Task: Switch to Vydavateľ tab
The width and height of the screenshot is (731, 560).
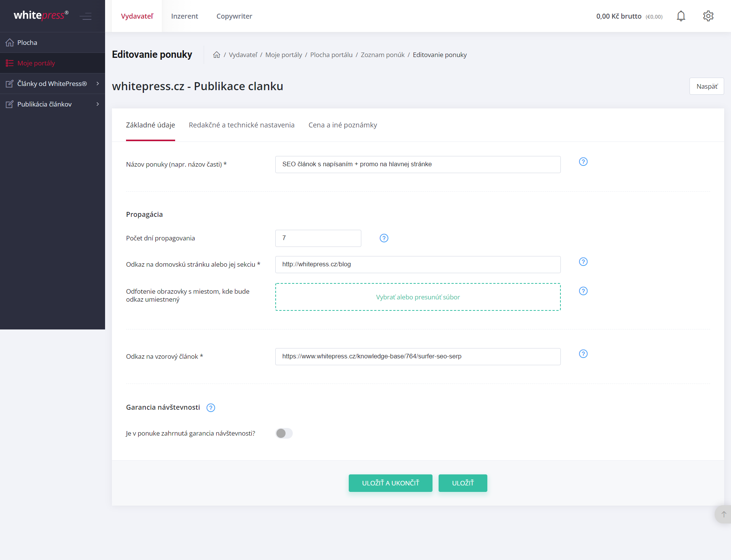Action: (x=137, y=16)
